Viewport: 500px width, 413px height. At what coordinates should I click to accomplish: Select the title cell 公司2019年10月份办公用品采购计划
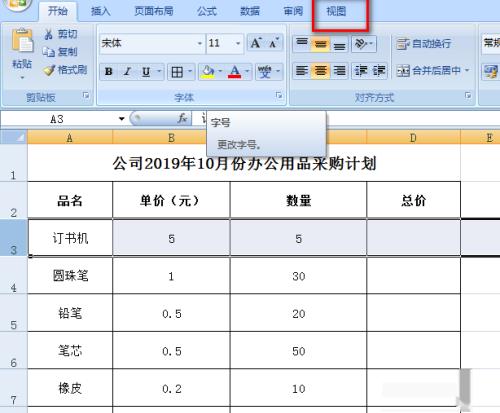(x=244, y=163)
